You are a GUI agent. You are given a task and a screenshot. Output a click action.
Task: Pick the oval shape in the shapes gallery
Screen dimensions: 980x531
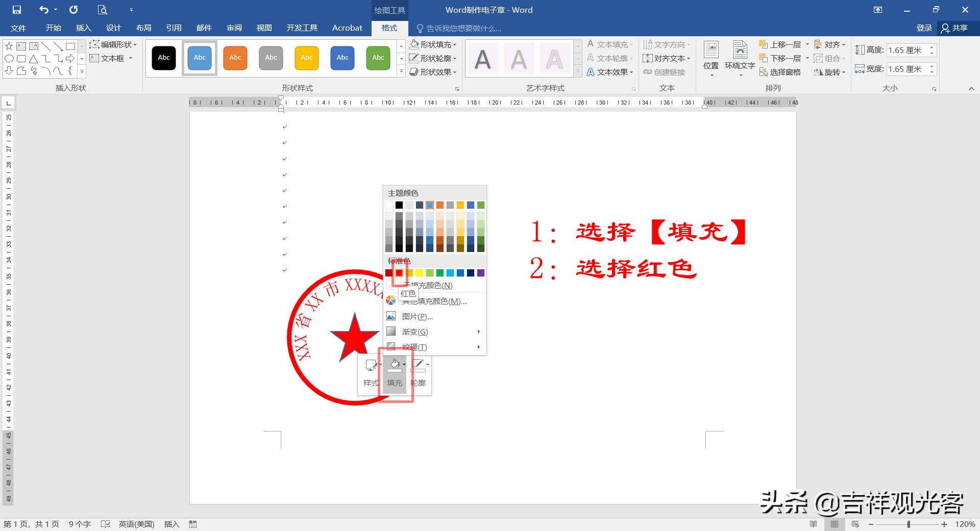(x=9, y=59)
